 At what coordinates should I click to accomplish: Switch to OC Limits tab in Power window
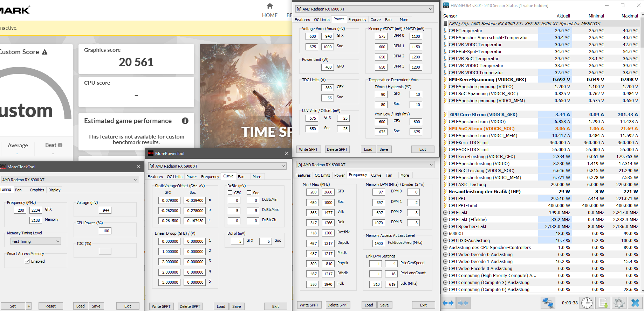coord(322,20)
